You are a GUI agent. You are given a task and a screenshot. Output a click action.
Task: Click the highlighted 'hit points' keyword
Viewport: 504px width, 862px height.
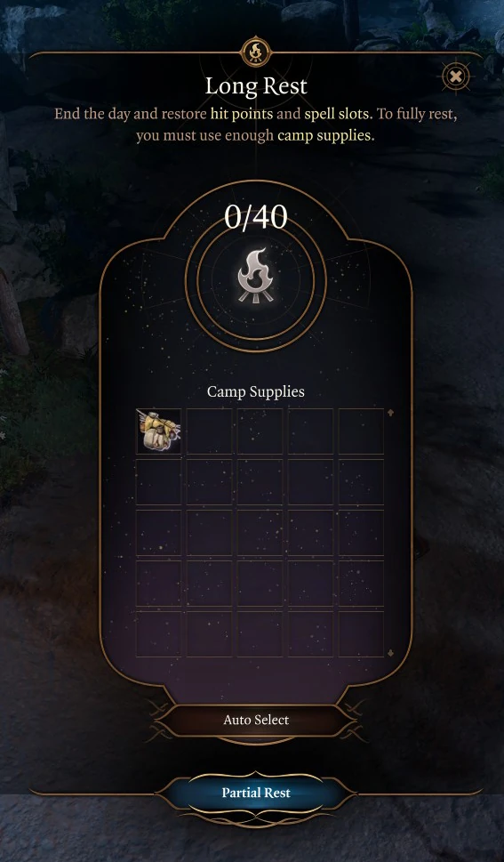pyautogui.click(x=241, y=114)
